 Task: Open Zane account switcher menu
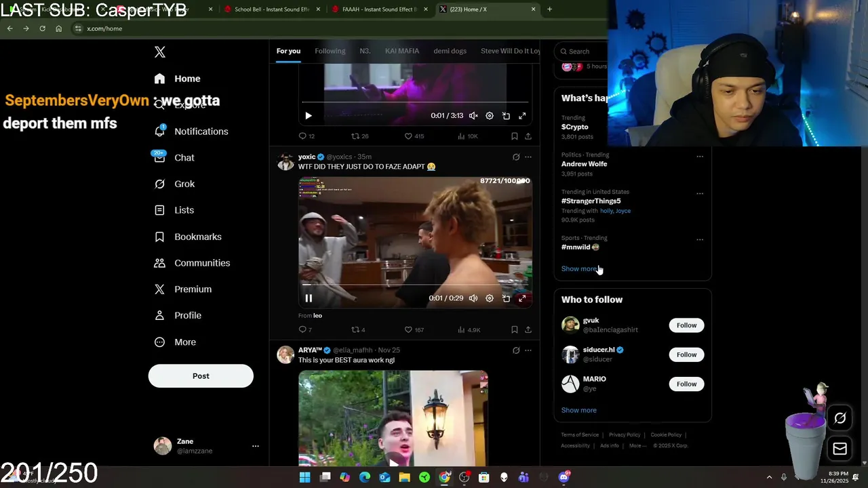[206, 446]
